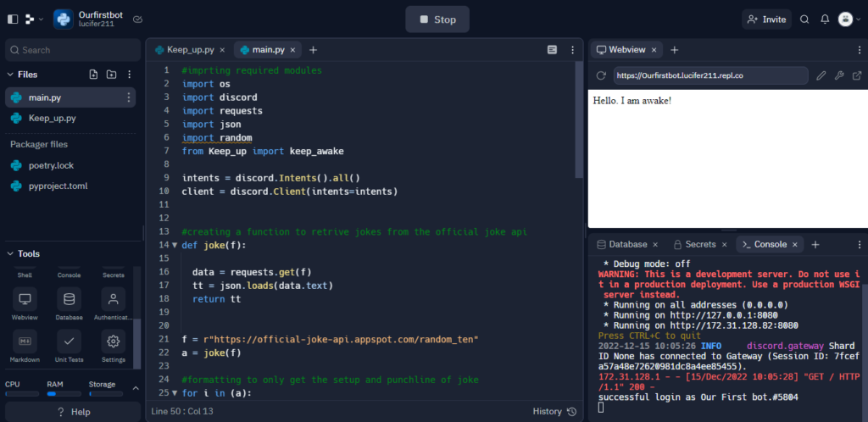Viewport: 868px width, 422px height.
Task: Collapse the Files section
Action: [10, 75]
